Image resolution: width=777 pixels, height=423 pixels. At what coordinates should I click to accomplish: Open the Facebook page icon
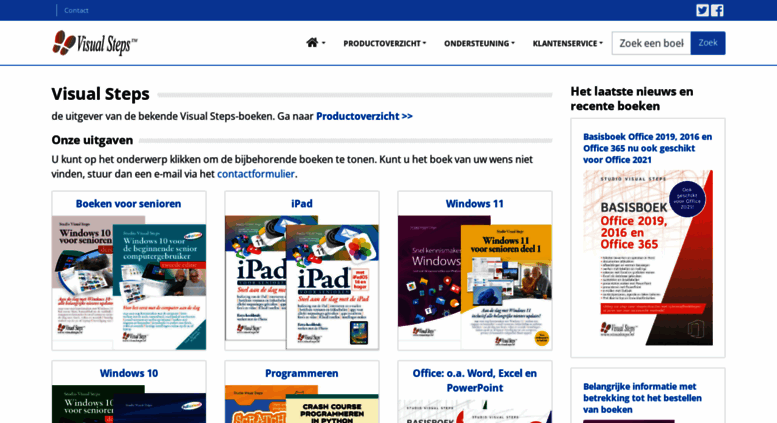717,10
